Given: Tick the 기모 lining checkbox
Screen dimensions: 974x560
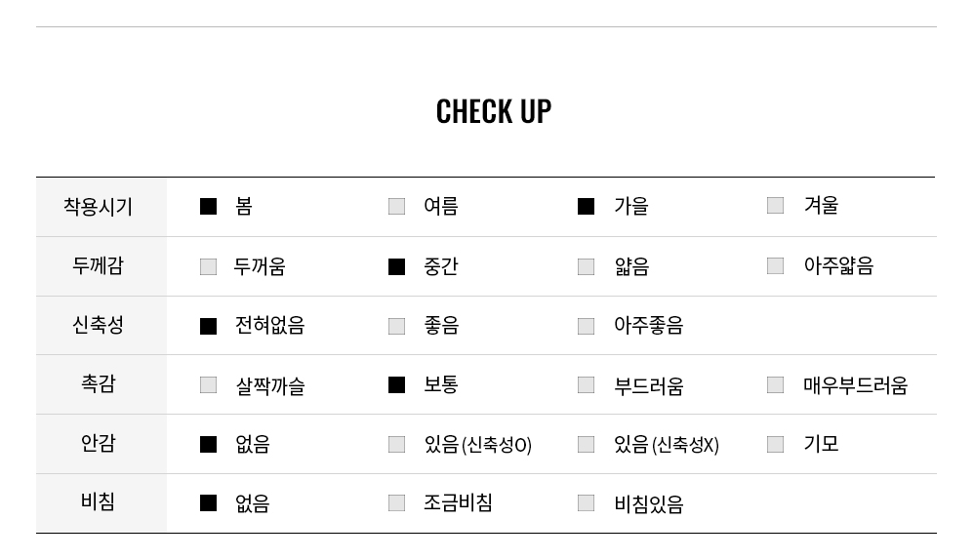Looking at the screenshot, I should point(775,444).
